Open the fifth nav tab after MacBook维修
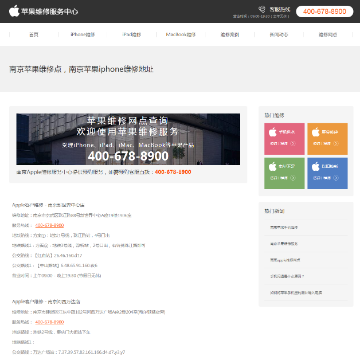Viewport: 360px width, 360px height. coord(230,35)
